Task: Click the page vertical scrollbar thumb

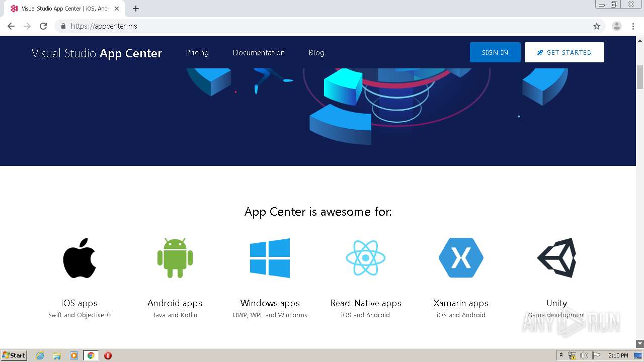Action: pos(640,76)
